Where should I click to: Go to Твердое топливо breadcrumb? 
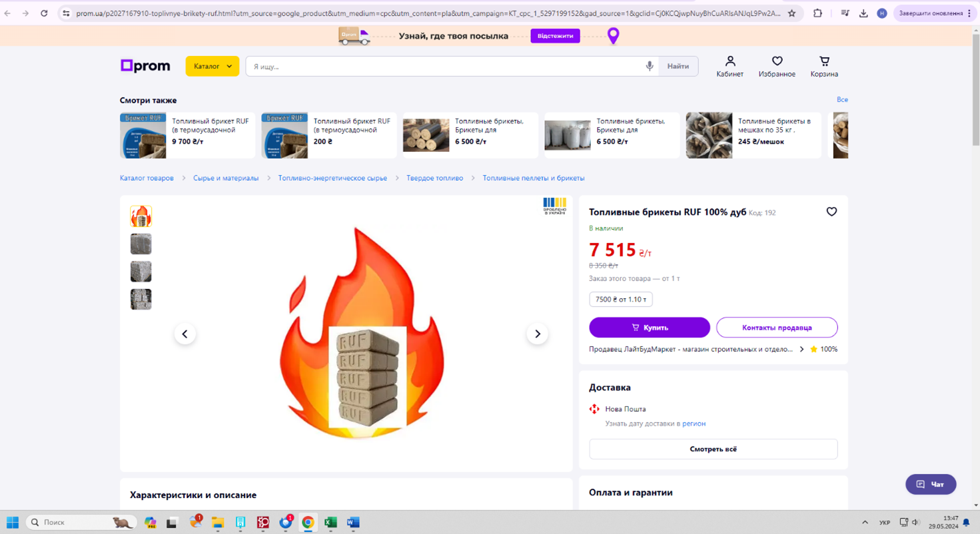[434, 178]
